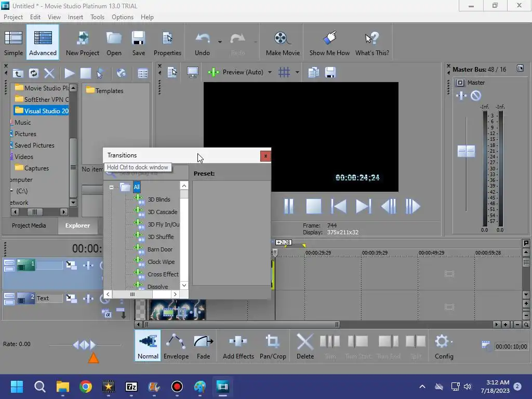
Task: Stop Explorer file preview
Action: [x=85, y=73]
